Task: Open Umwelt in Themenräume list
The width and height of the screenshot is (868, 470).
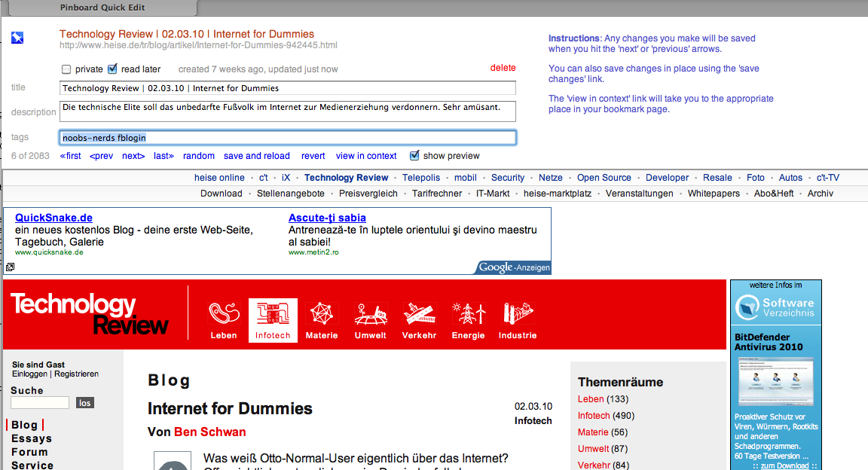Action: point(594,449)
